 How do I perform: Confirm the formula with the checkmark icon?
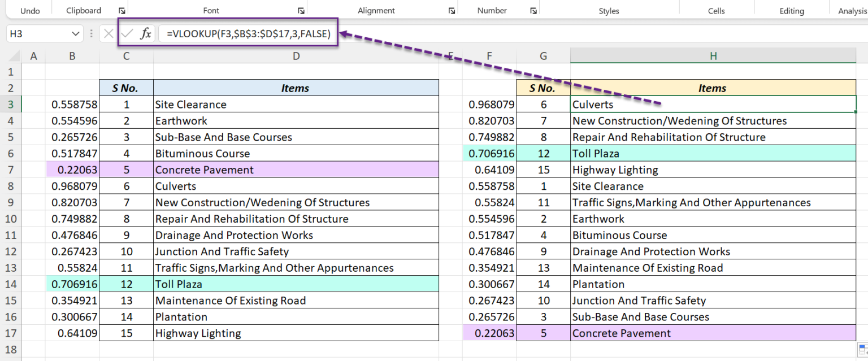(x=125, y=33)
